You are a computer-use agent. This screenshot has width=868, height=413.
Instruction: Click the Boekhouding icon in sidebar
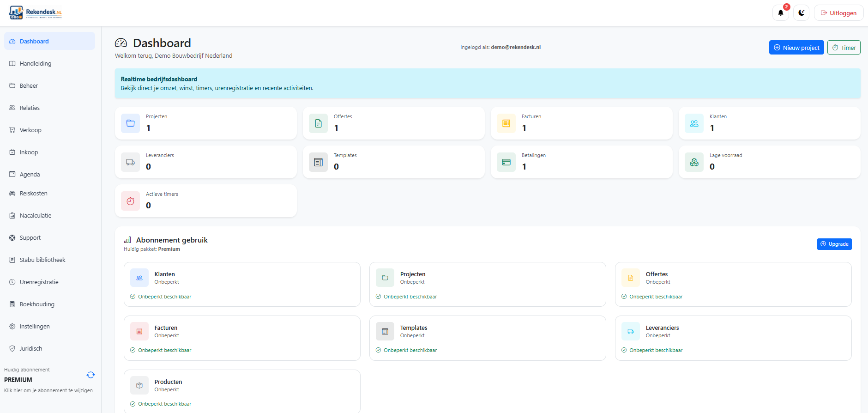coord(12,304)
